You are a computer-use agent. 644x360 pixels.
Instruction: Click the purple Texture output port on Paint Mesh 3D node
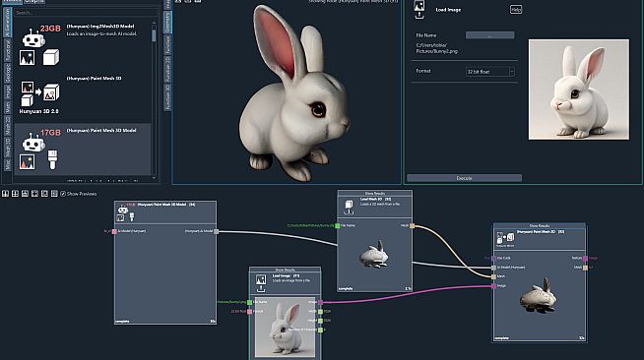[585, 259]
